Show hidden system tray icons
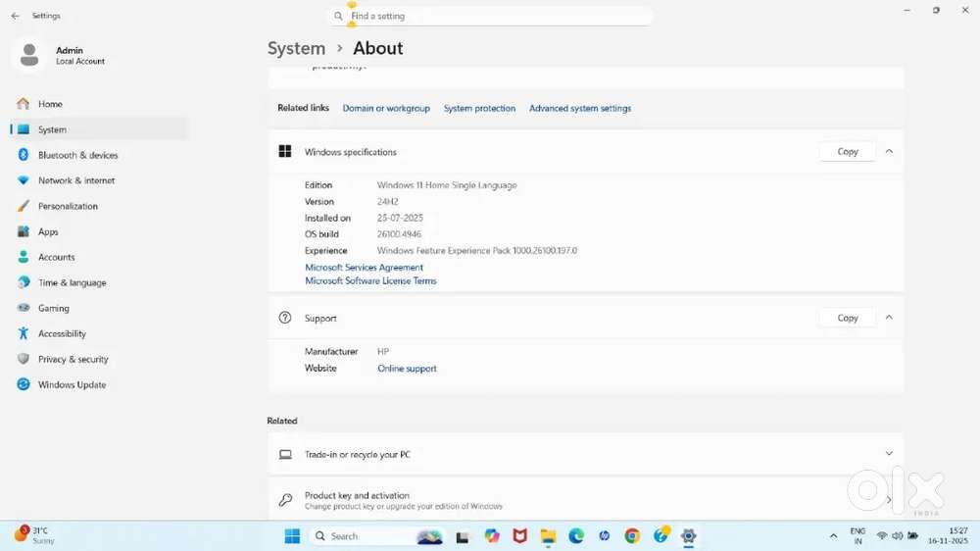The width and height of the screenshot is (980, 551). point(833,536)
